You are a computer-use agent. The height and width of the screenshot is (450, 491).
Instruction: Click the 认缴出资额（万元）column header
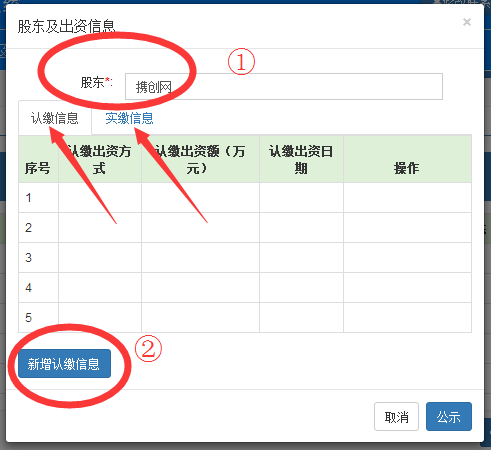(200, 159)
